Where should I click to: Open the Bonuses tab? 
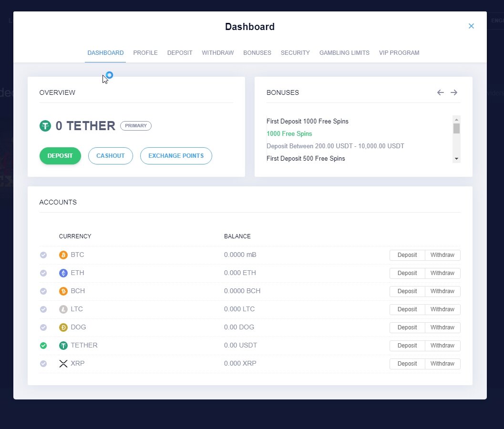pos(257,53)
